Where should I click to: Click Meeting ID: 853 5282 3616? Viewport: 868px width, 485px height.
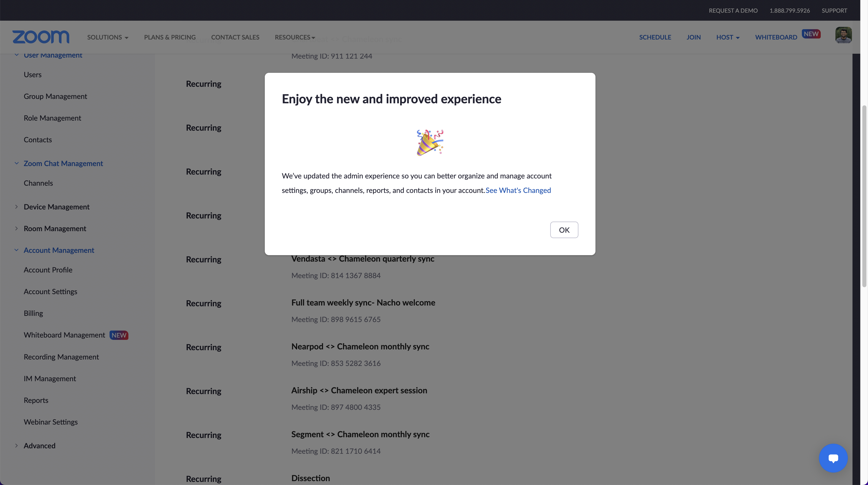pos(336,363)
